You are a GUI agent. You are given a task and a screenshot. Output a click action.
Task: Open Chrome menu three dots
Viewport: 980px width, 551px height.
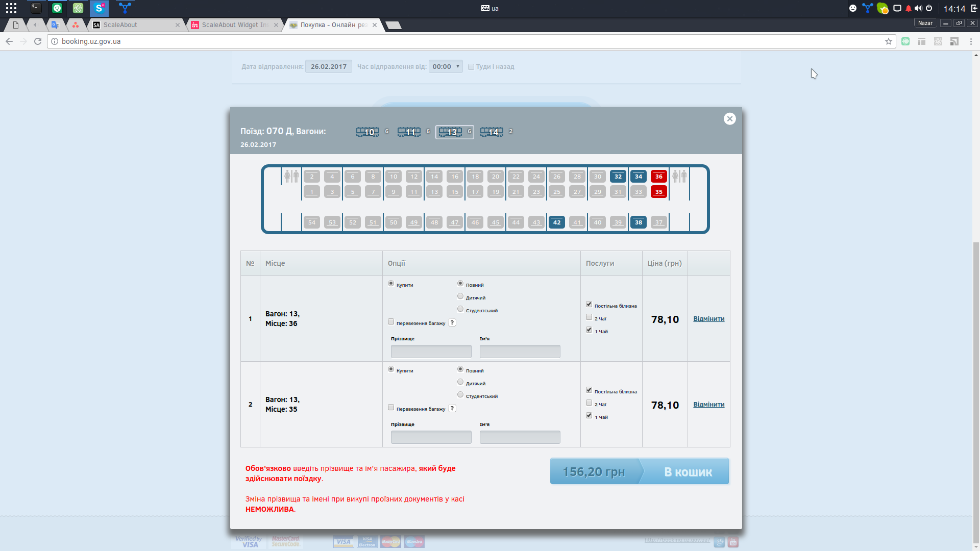click(x=971, y=41)
